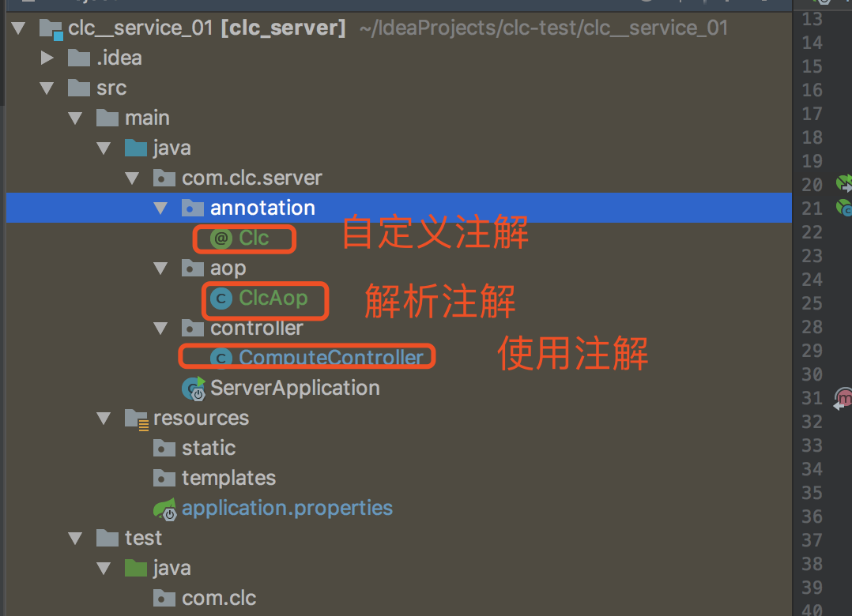Click line number 25 in gutter
The height and width of the screenshot is (616, 852).
click(812, 303)
